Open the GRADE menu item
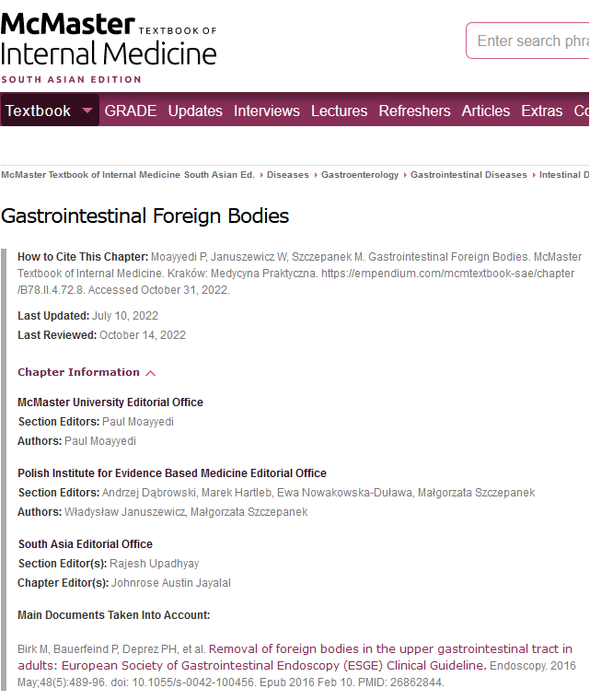Screen dimensions: 590x700 pos(131,111)
